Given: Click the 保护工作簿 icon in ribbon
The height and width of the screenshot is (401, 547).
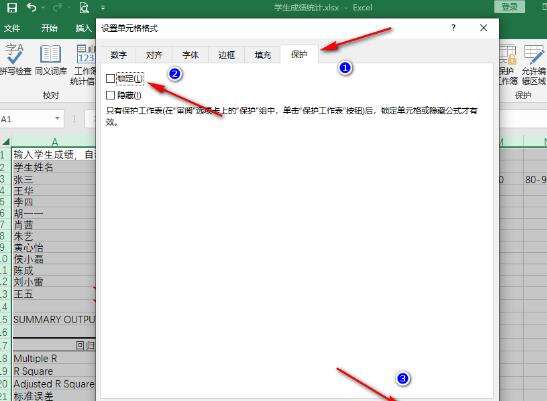Looking at the screenshot, I should [x=507, y=65].
